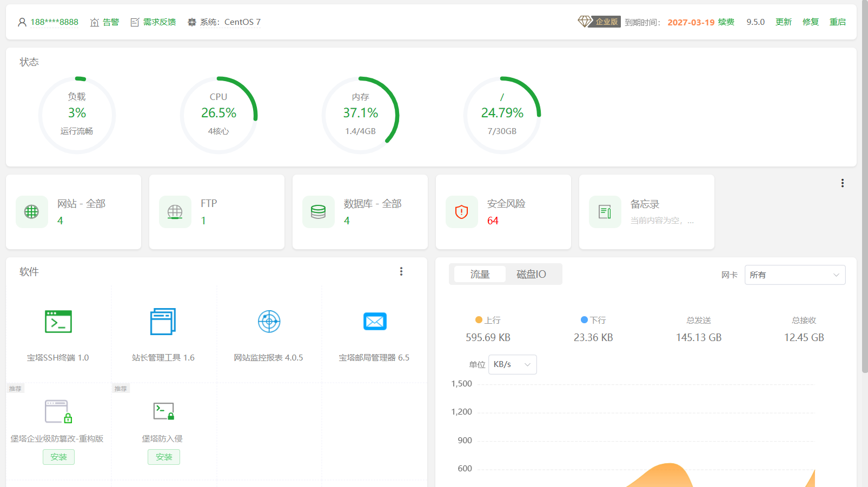868x487 pixels.
Task: Switch to the 磁盘IO tab
Action: [x=531, y=274]
